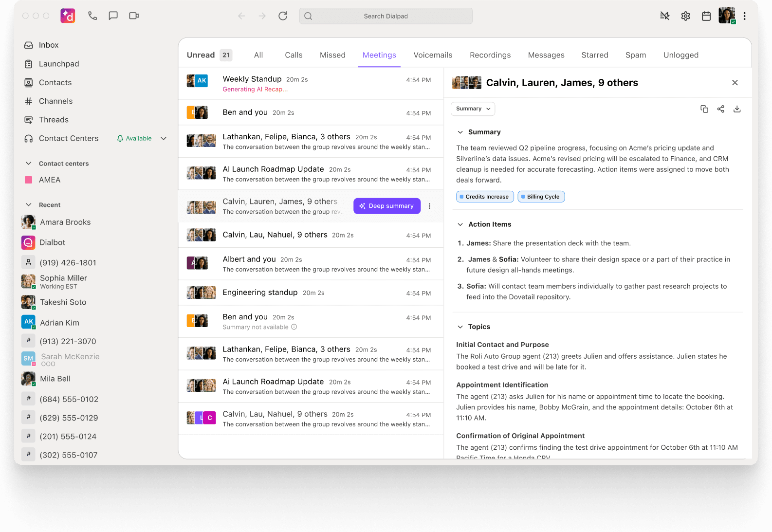
Task: Open the vertical three-dot menu in header
Action: [x=744, y=16]
